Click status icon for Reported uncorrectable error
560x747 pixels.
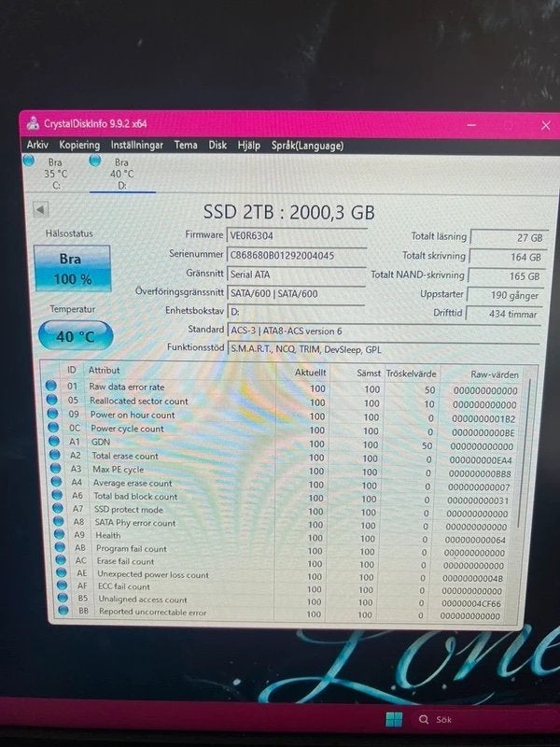pos(63,611)
